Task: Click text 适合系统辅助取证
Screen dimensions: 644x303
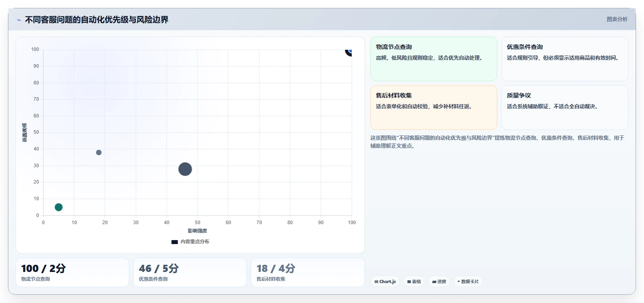Action: click(x=528, y=106)
